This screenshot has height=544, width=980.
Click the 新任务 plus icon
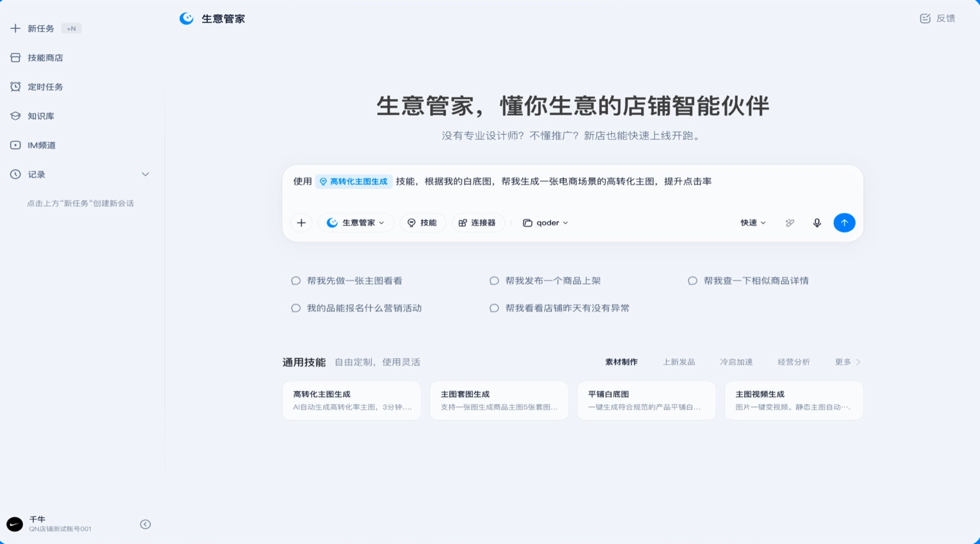coord(15,28)
